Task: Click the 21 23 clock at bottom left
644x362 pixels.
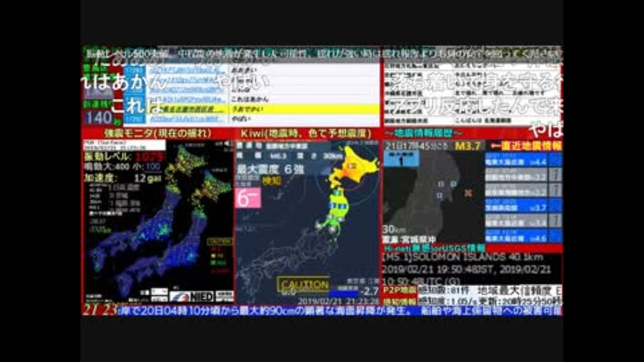Action: (x=100, y=310)
